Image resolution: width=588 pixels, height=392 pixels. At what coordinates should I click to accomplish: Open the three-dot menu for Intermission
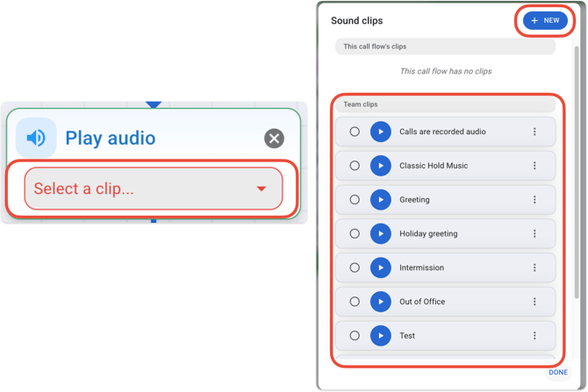(x=534, y=267)
